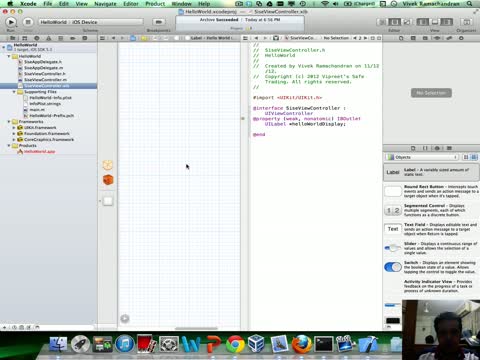This screenshot has width=480, height=360.
Task: Select the Version editor mode button
Action: pos(407,22)
